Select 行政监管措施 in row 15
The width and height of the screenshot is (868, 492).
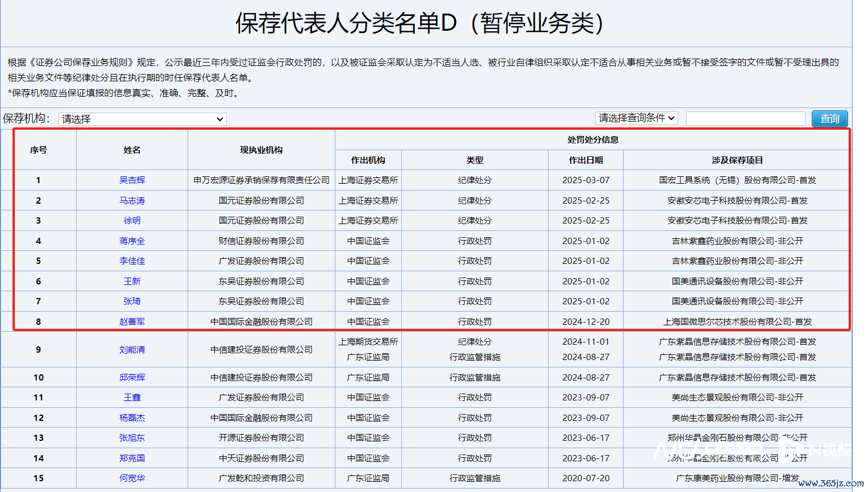[475, 478]
